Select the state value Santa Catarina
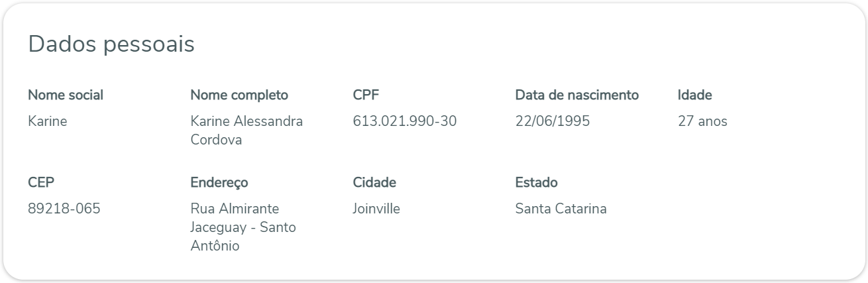868x283 pixels. (561, 209)
